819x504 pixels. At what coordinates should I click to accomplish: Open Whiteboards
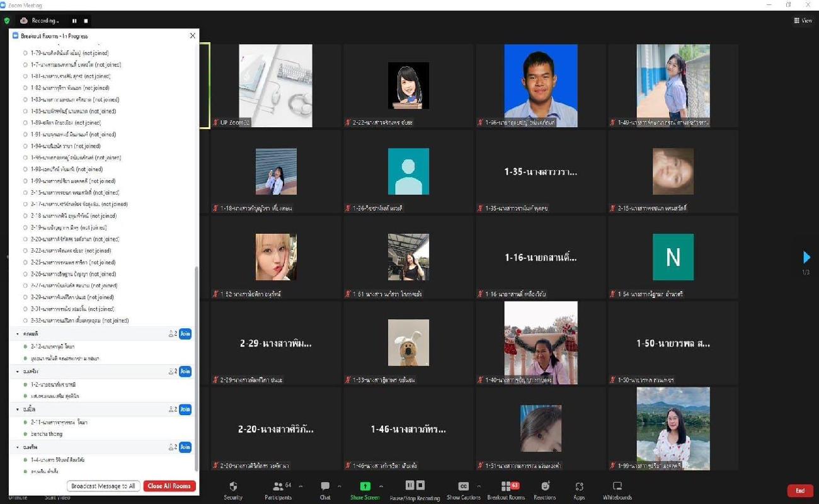point(617,490)
